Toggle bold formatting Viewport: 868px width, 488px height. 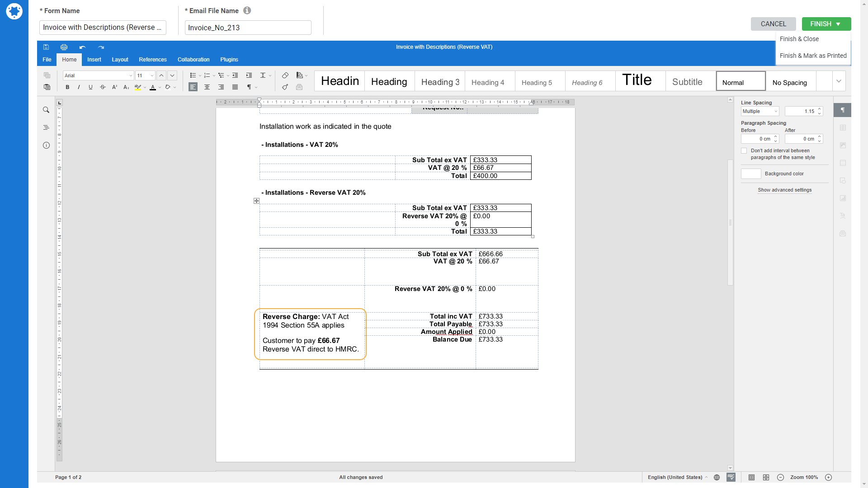pos(67,87)
